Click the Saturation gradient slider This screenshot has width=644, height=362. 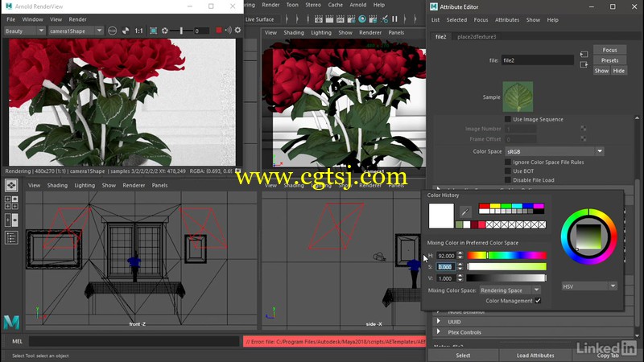507,267
